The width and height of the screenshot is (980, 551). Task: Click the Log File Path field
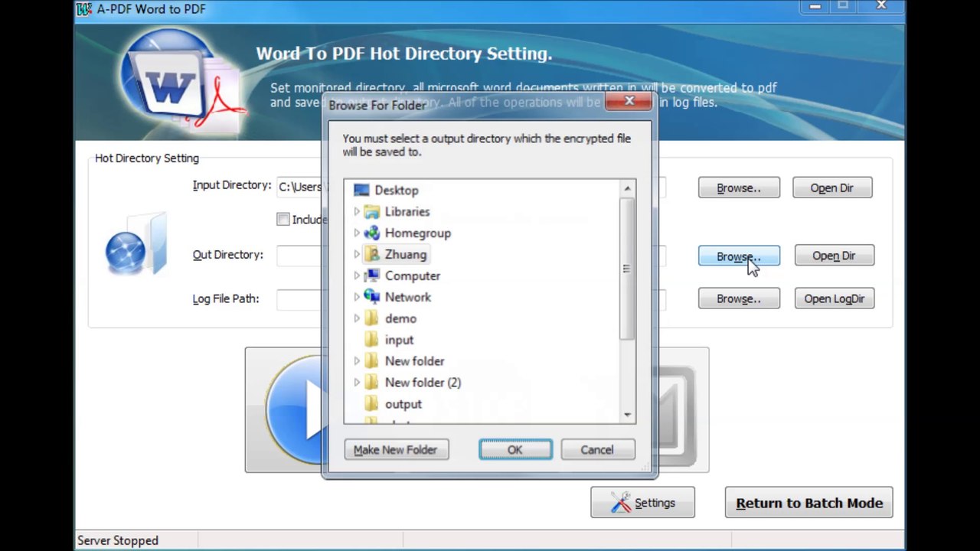(471, 299)
